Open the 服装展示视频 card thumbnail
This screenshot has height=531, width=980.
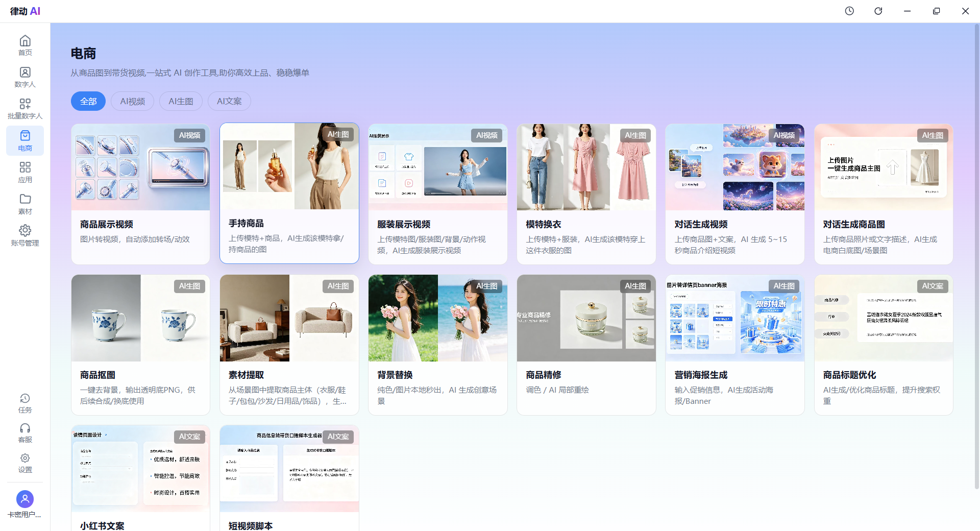[x=438, y=167]
